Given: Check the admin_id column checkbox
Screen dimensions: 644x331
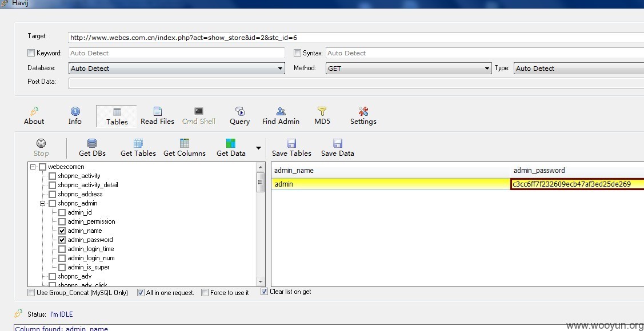Looking at the screenshot, I should pyautogui.click(x=62, y=212).
